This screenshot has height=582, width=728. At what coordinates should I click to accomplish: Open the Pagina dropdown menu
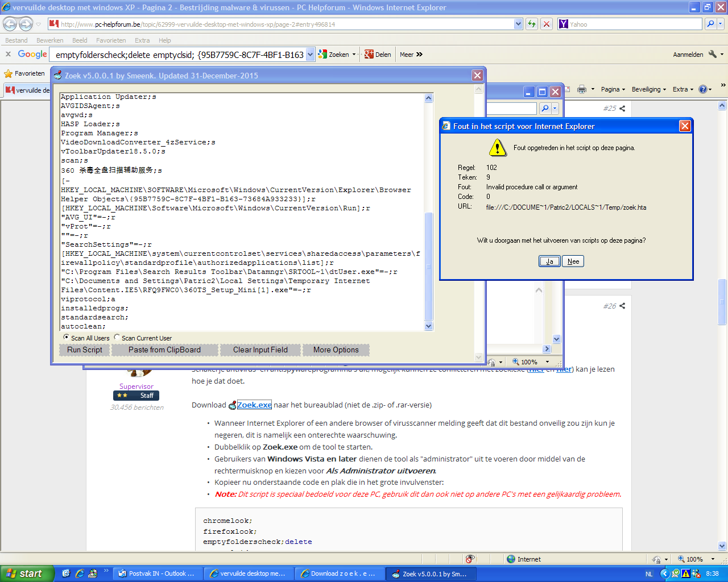(613, 89)
